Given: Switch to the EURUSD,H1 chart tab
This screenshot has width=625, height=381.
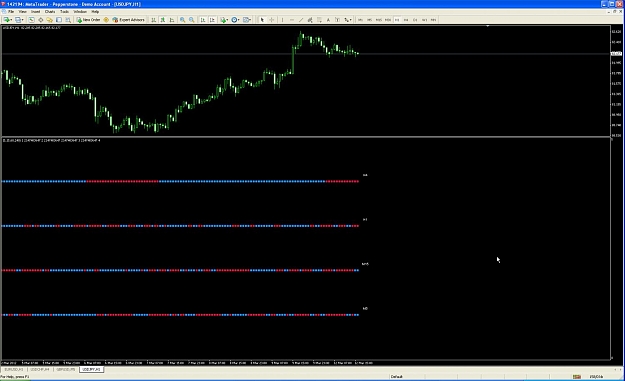Looking at the screenshot, I should 14,370.
